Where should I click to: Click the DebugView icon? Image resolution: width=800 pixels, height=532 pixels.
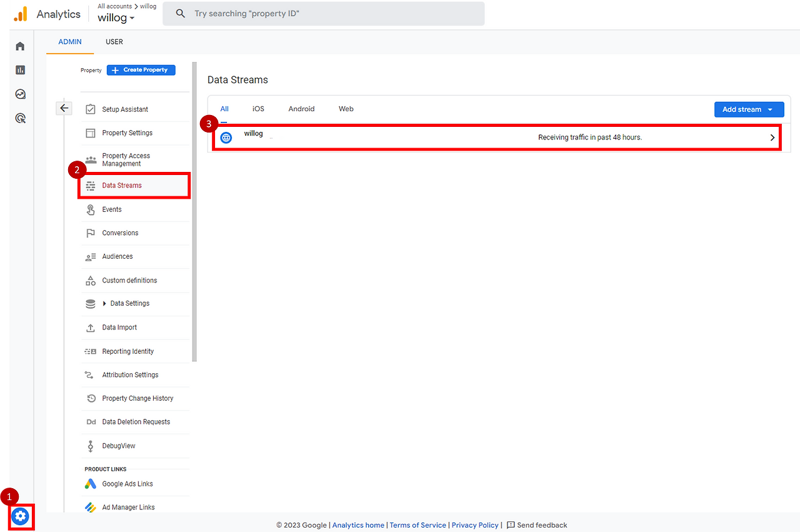[x=91, y=446]
